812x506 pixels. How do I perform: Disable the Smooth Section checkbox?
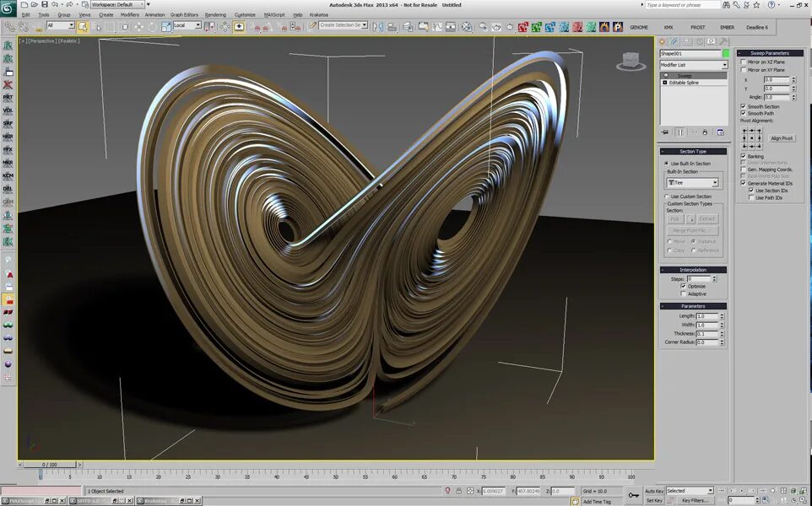(x=743, y=106)
